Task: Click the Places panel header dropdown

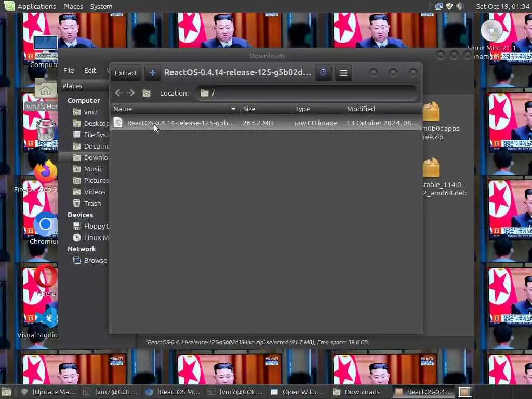Action: click(x=85, y=86)
